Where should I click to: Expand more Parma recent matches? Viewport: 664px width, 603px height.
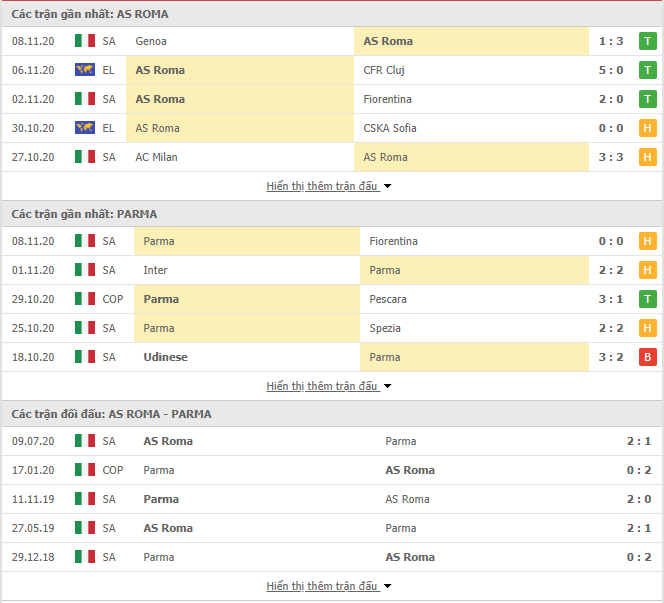click(329, 386)
